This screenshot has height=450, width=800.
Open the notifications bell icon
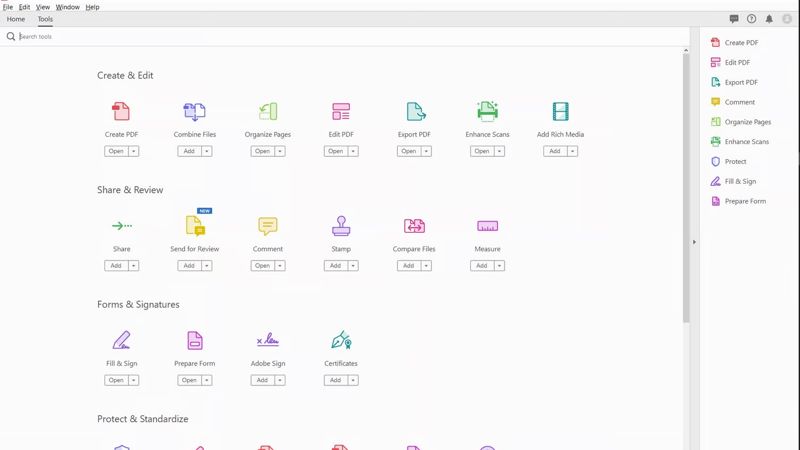(x=769, y=19)
